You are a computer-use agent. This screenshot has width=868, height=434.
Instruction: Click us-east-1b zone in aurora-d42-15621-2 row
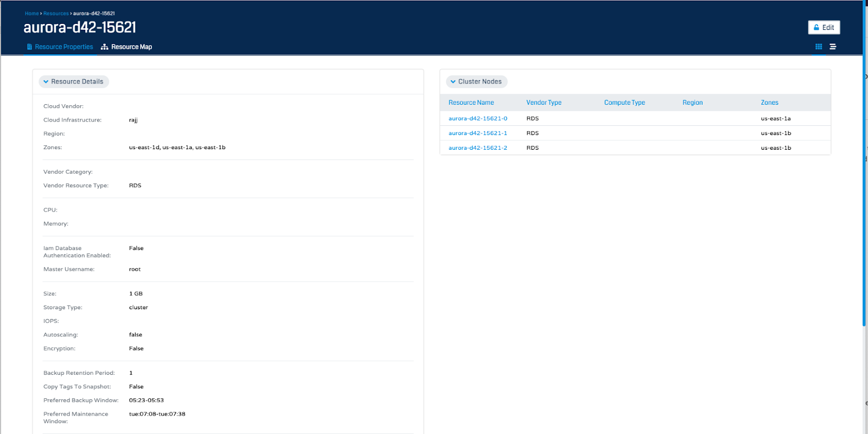pos(776,148)
